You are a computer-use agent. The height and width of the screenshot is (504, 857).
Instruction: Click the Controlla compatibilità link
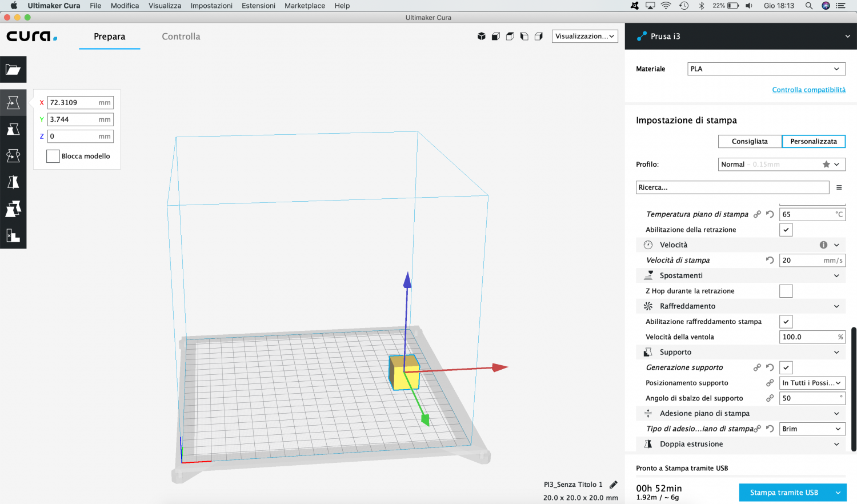[x=808, y=90]
